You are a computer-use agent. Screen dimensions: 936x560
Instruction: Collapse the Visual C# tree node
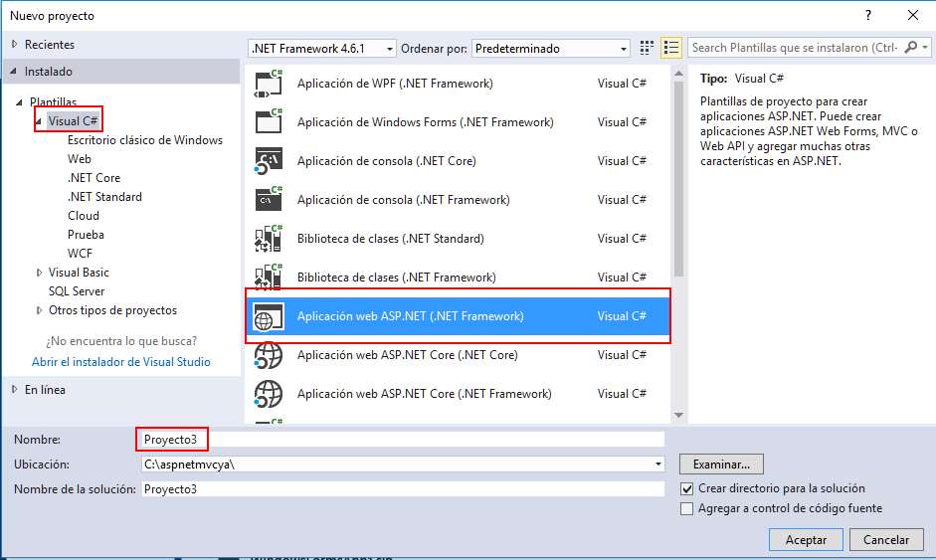coord(38,121)
